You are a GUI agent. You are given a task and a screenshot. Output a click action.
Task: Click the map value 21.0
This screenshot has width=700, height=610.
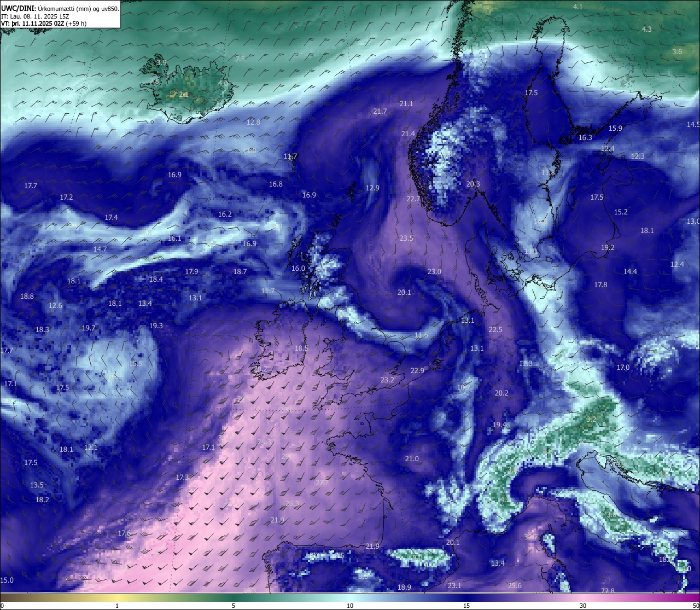[x=412, y=458]
